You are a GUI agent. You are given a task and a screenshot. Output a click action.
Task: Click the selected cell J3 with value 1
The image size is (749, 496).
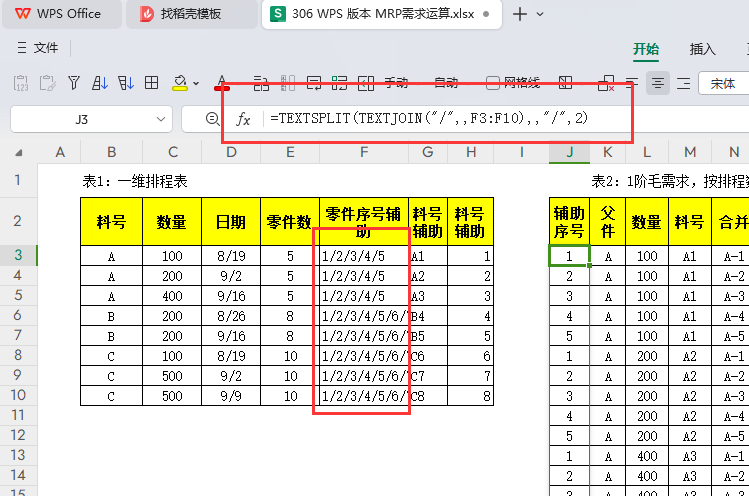[569, 256]
